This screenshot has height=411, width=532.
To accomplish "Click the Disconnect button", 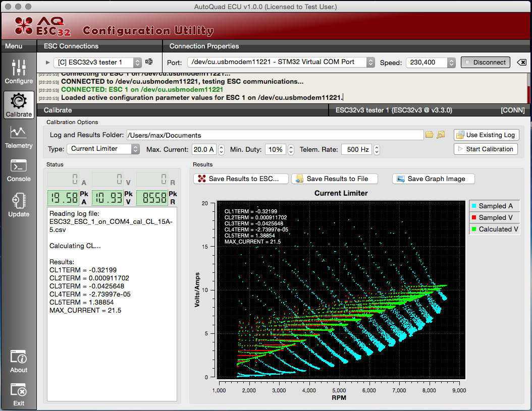I will pos(486,63).
